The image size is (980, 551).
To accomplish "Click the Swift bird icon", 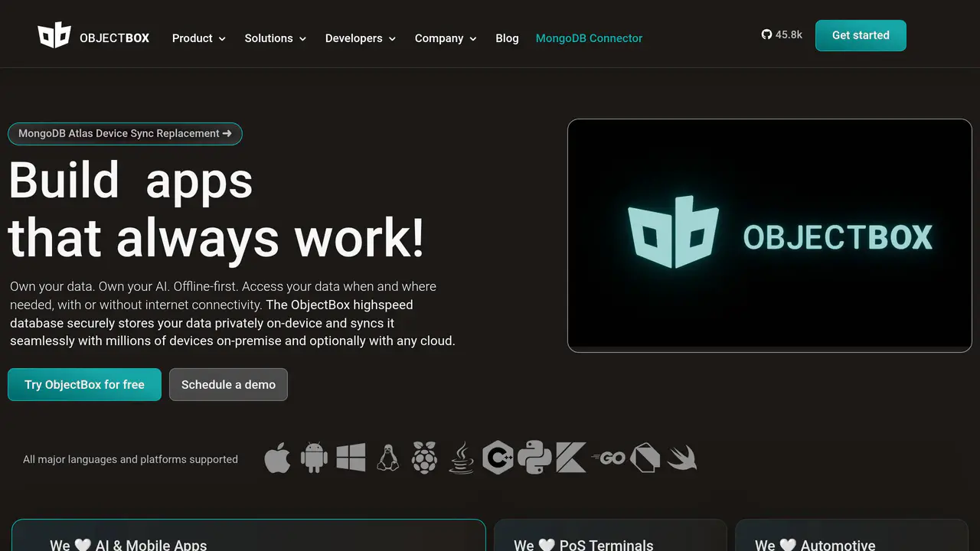I will point(681,458).
